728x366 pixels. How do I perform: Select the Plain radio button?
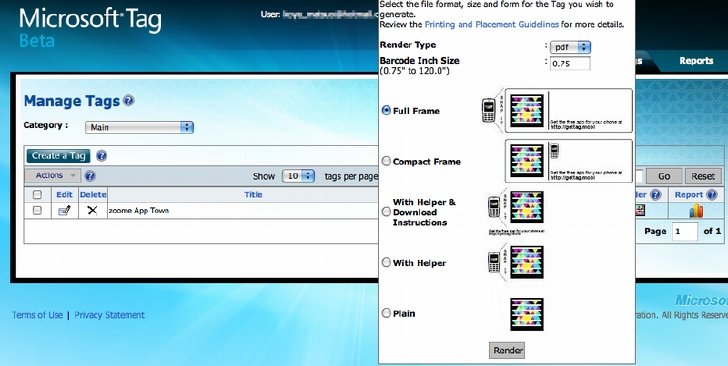(x=386, y=313)
